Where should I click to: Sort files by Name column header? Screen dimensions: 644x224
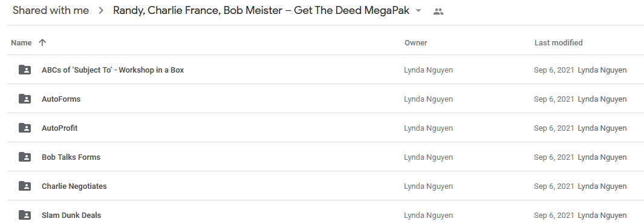[21, 43]
